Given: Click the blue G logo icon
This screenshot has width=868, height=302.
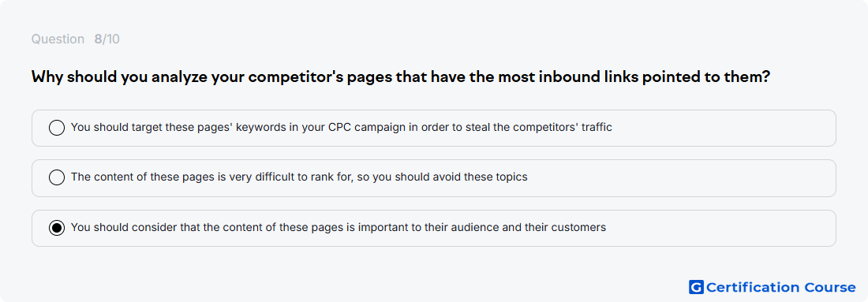Looking at the screenshot, I should 696,287.
